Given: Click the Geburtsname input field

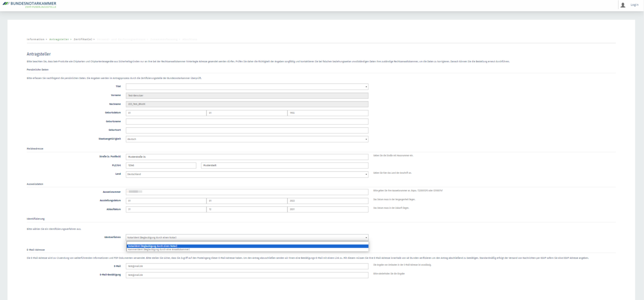Looking at the screenshot, I should pyautogui.click(x=247, y=121).
